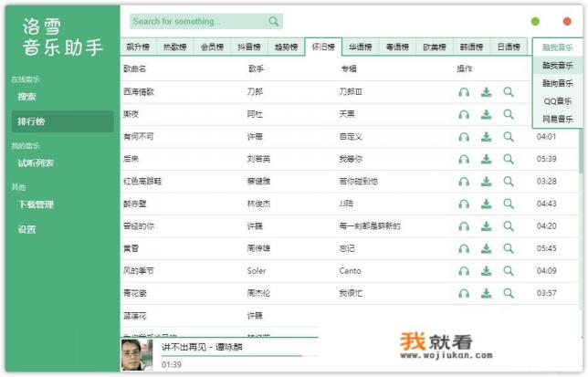Viewport: 588px width, 377px height.
Task: Click the magnifier icon in 醉赤壁 row
Action: pyautogui.click(x=509, y=204)
